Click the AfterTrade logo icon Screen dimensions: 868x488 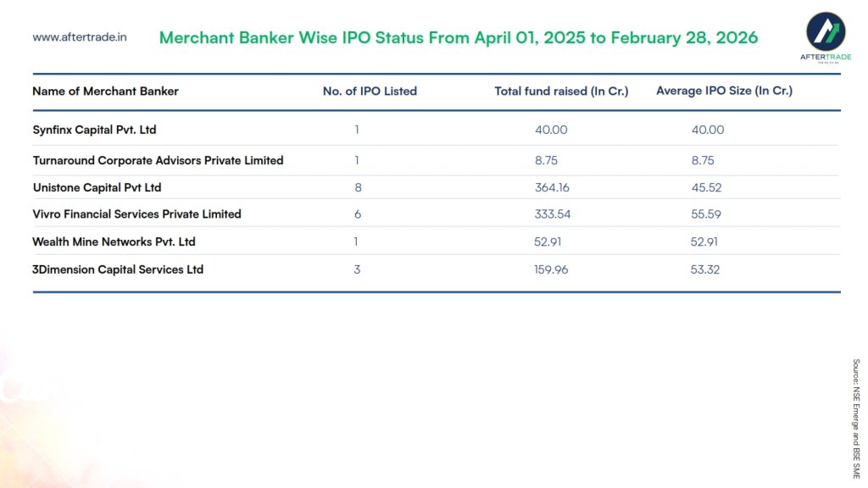tap(824, 32)
